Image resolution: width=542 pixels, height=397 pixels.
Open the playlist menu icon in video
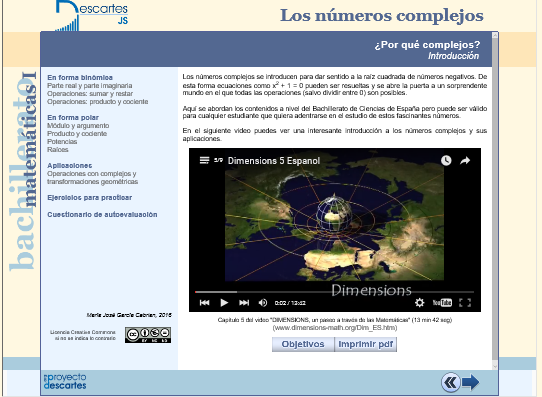pos(204,160)
